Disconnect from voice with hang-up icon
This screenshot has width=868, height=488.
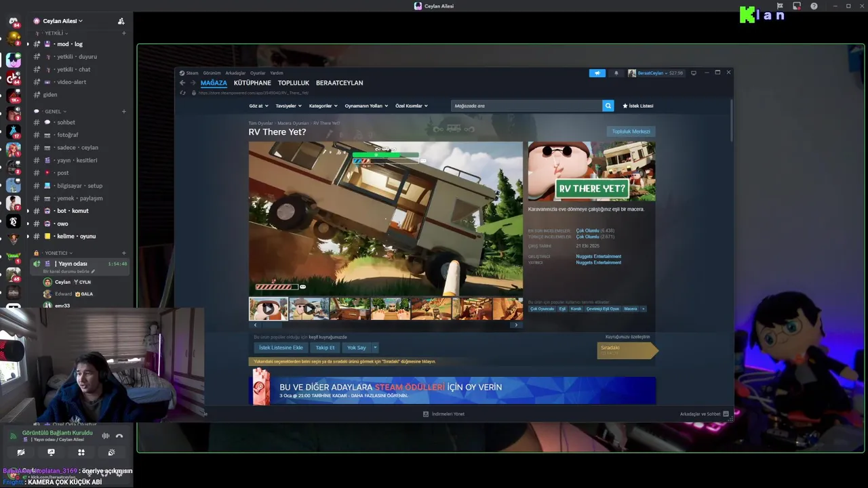point(119,436)
